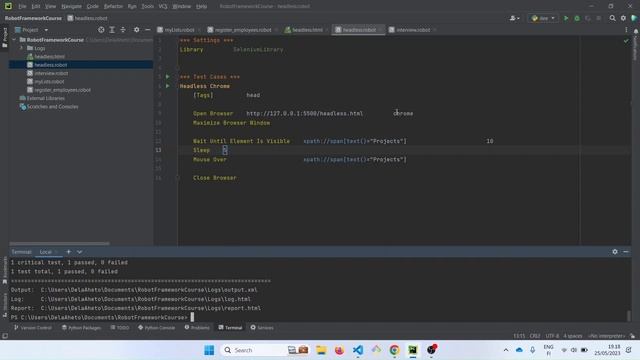Click the terminal vertical scrollbar

[x=629, y=316]
